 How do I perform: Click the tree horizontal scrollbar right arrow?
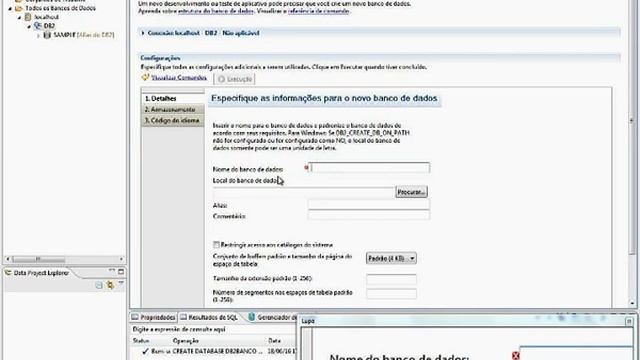tap(121, 259)
